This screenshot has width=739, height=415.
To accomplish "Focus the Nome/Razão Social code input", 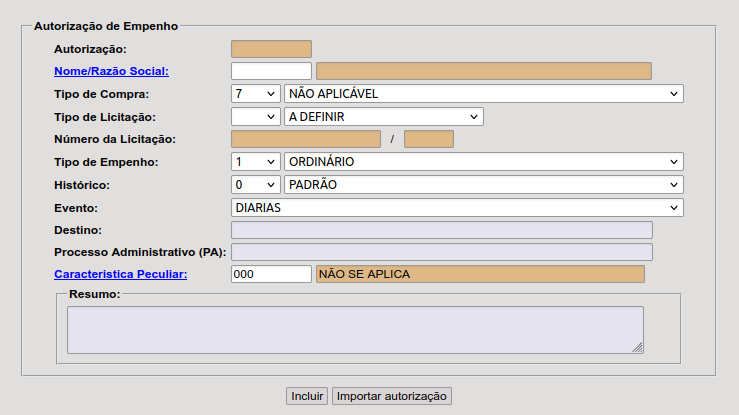I will 271,71.
